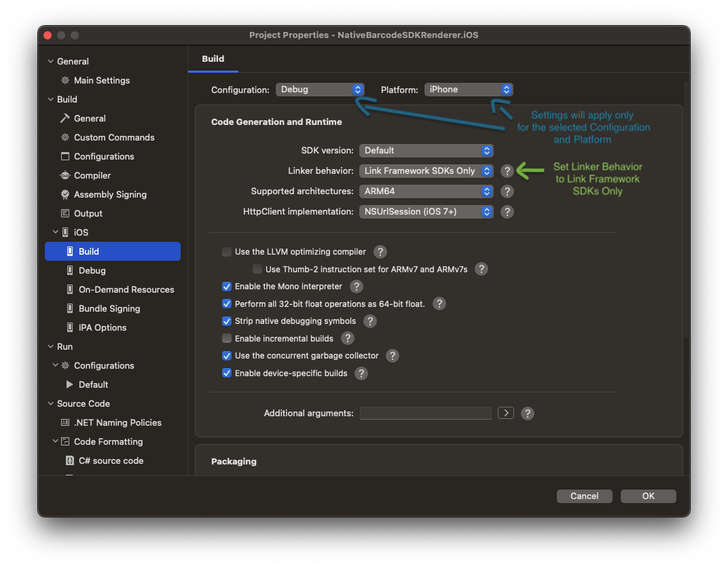Disable Strip native debugging symbols
Viewport: 728px width, 567px height.
[226, 321]
